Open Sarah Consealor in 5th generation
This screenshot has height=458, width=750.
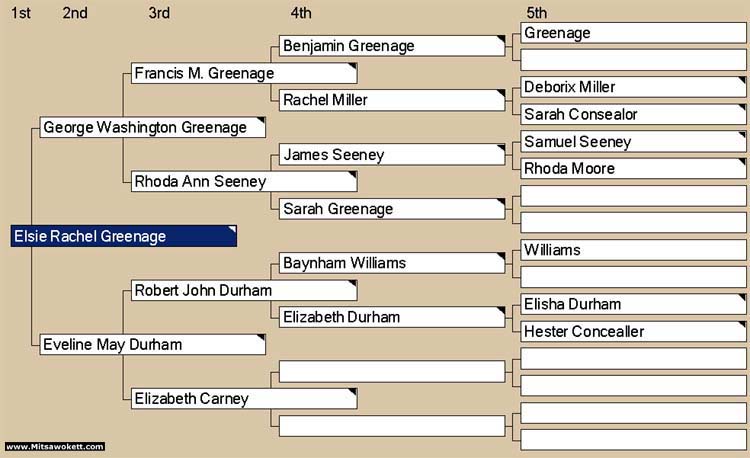tap(633, 114)
